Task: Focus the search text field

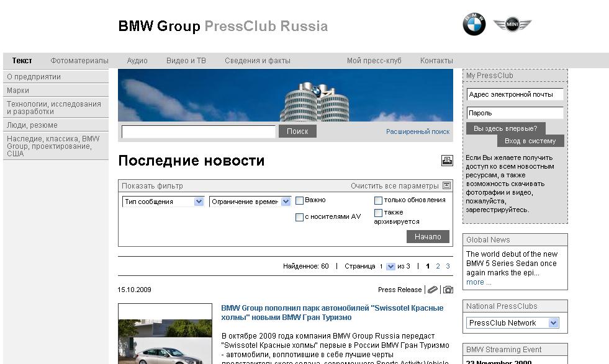Action: coord(199,131)
